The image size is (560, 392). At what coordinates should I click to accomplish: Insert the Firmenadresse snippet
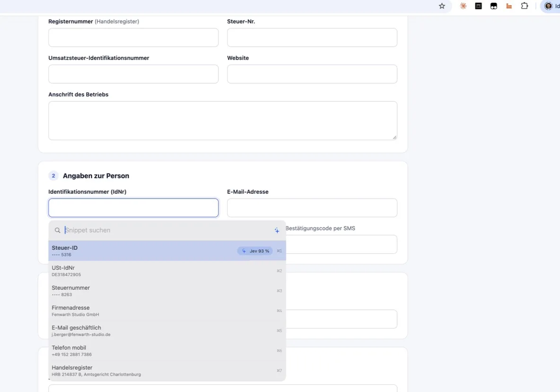coord(167,311)
